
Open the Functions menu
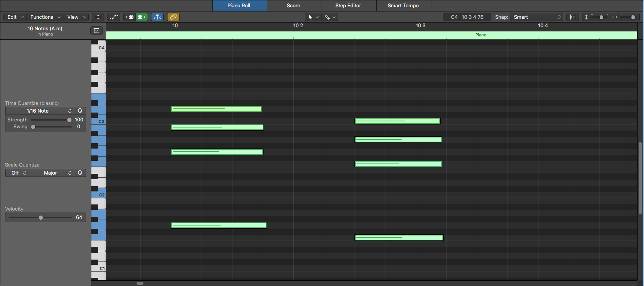click(x=45, y=17)
